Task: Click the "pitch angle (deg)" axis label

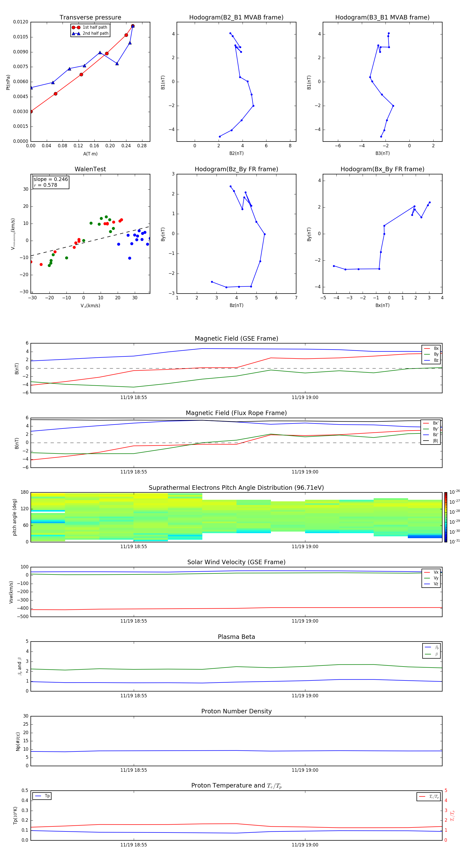Action: tap(14, 517)
